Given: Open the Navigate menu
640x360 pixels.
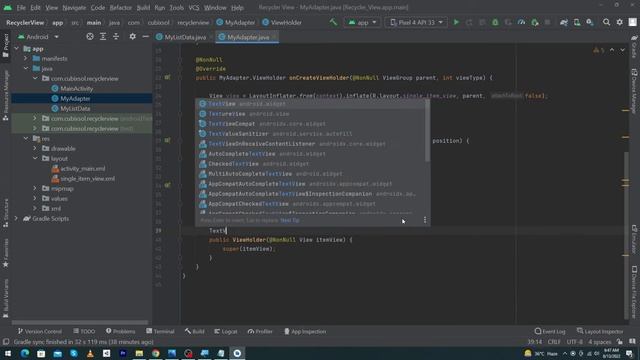Looking at the screenshot, I should pyautogui.click(x=74, y=7).
